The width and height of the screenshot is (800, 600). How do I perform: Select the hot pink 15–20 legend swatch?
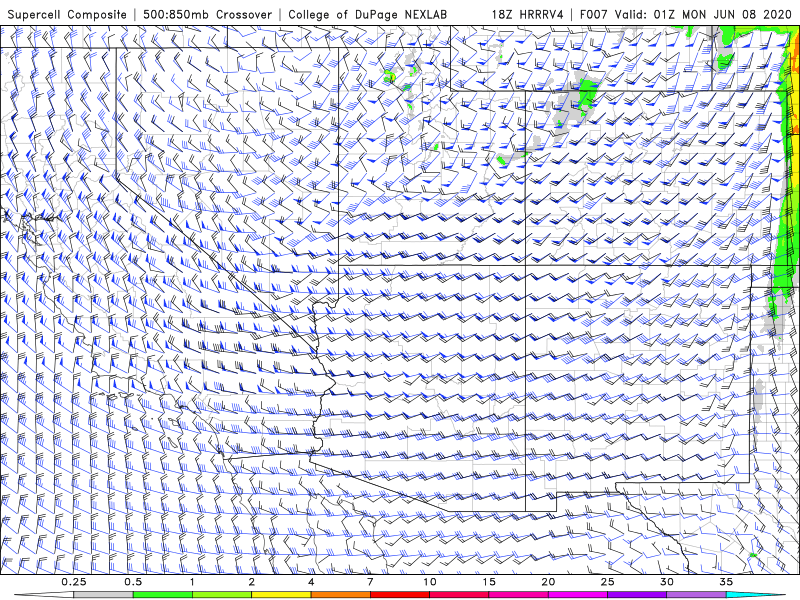tap(518, 595)
